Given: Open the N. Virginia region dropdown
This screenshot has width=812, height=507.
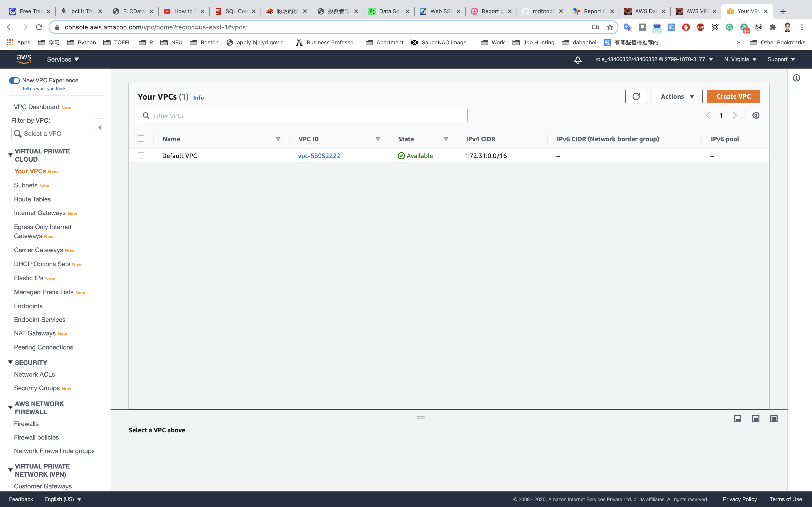Looking at the screenshot, I should 740,59.
